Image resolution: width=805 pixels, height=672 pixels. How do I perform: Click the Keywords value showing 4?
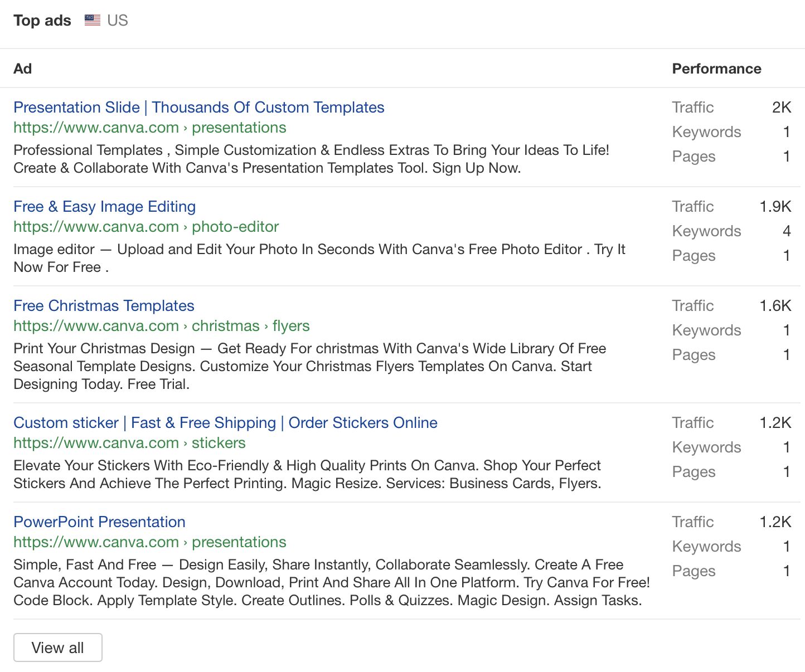pyautogui.click(x=787, y=231)
